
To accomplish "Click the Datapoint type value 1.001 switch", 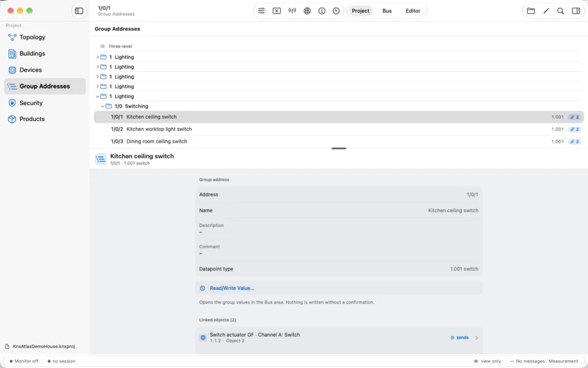I will [x=464, y=269].
